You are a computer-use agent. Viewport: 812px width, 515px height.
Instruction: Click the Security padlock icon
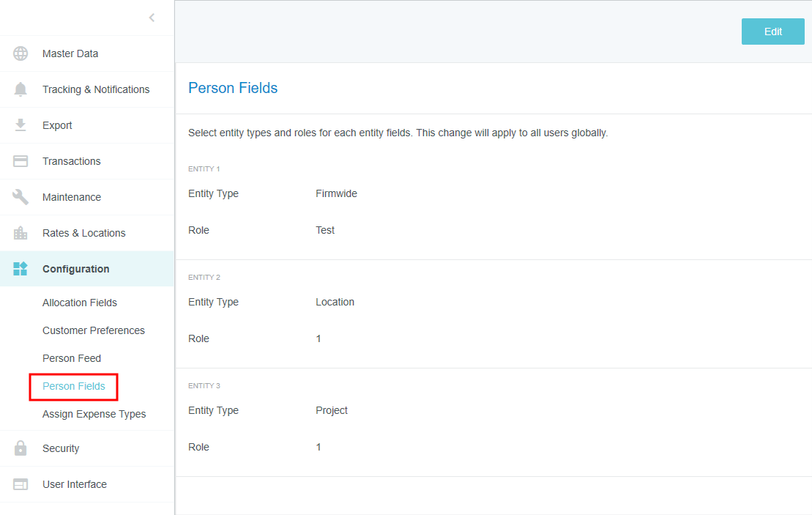click(21, 448)
